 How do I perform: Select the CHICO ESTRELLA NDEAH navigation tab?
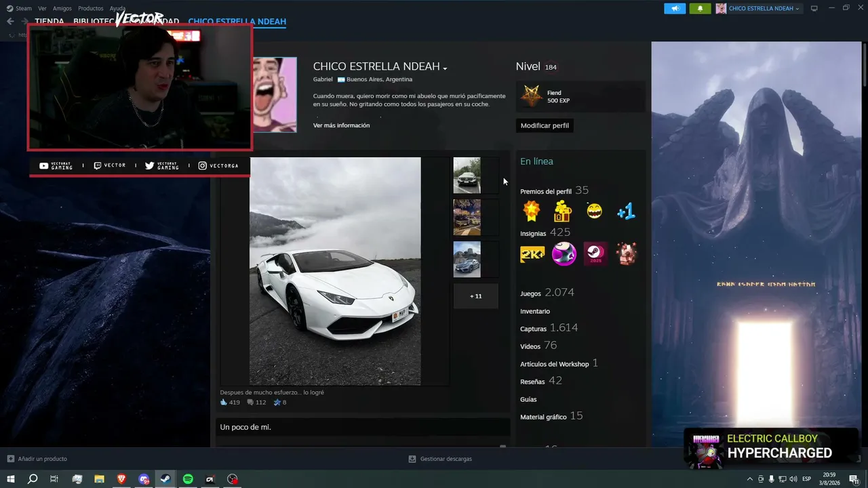click(237, 22)
